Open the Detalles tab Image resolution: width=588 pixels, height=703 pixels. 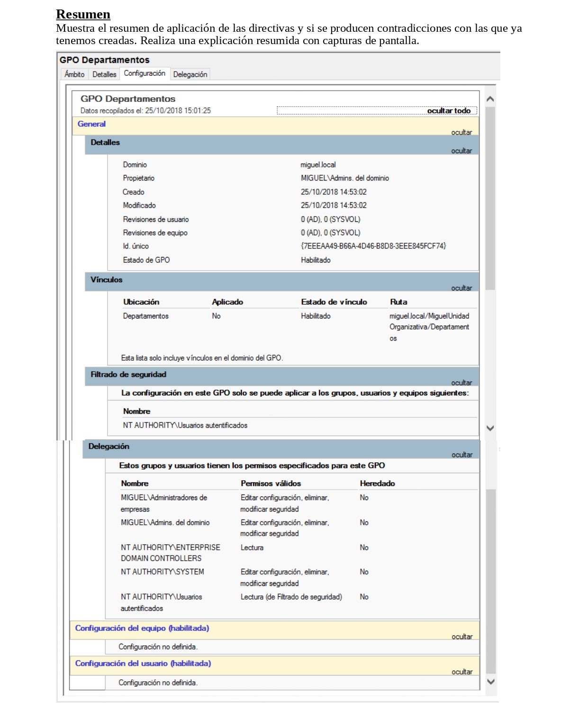pyautogui.click(x=104, y=74)
